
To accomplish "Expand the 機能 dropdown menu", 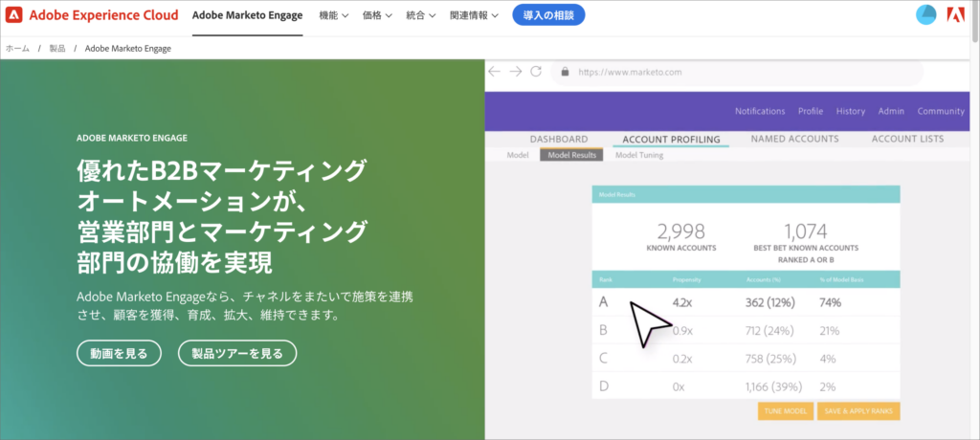I will 334,15.
